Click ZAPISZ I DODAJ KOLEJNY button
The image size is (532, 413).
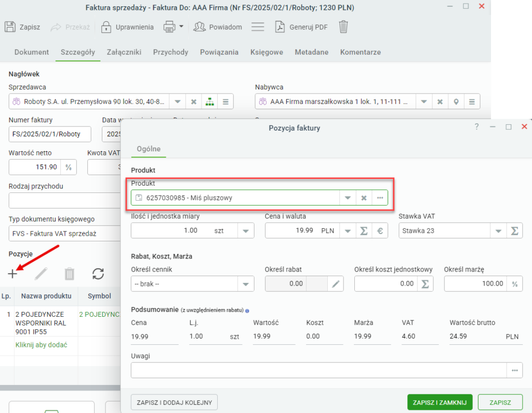coord(175,403)
